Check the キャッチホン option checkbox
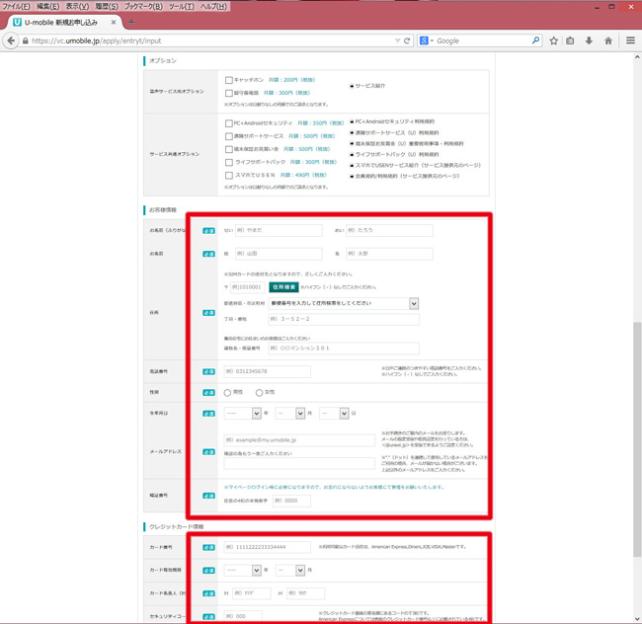This screenshot has width=642, height=624. (229, 80)
